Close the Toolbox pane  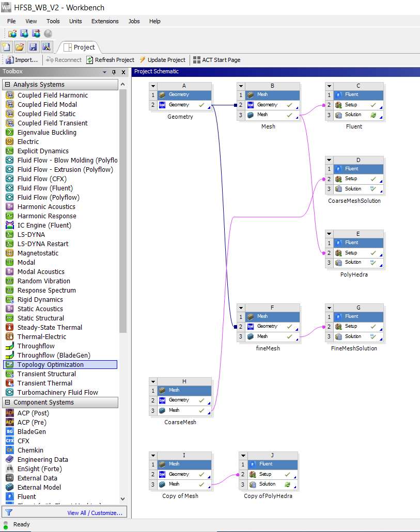(123, 72)
